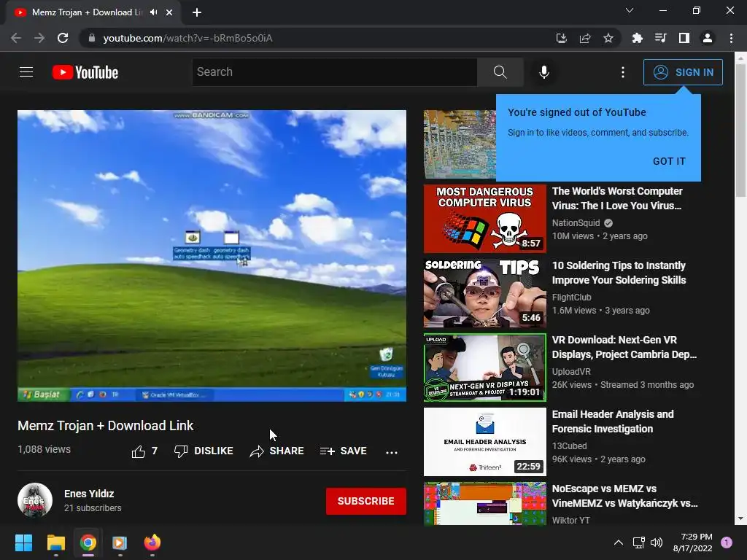Open Chrome extensions puzzle icon
Image resolution: width=747 pixels, height=560 pixels.
click(638, 38)
